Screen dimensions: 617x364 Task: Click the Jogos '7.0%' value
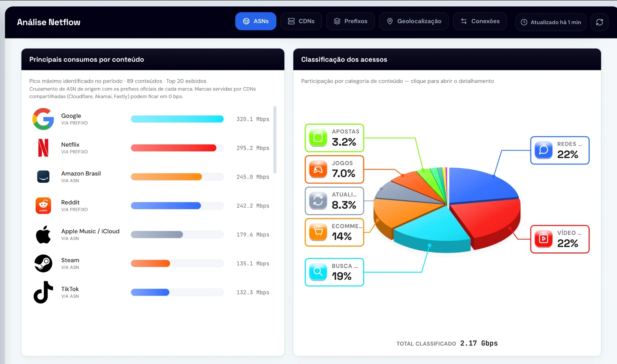point(343,173)
